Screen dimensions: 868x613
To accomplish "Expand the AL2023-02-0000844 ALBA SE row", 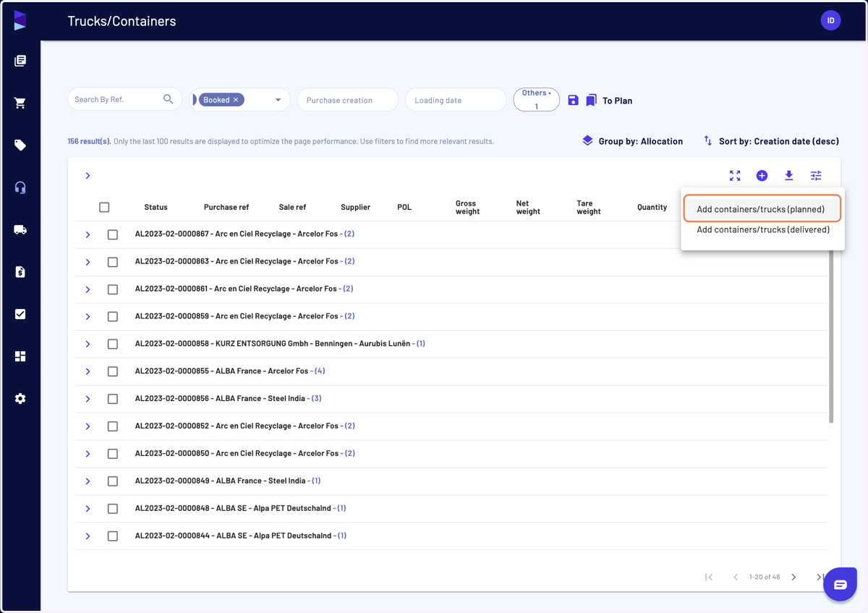I will pos(88,536).
